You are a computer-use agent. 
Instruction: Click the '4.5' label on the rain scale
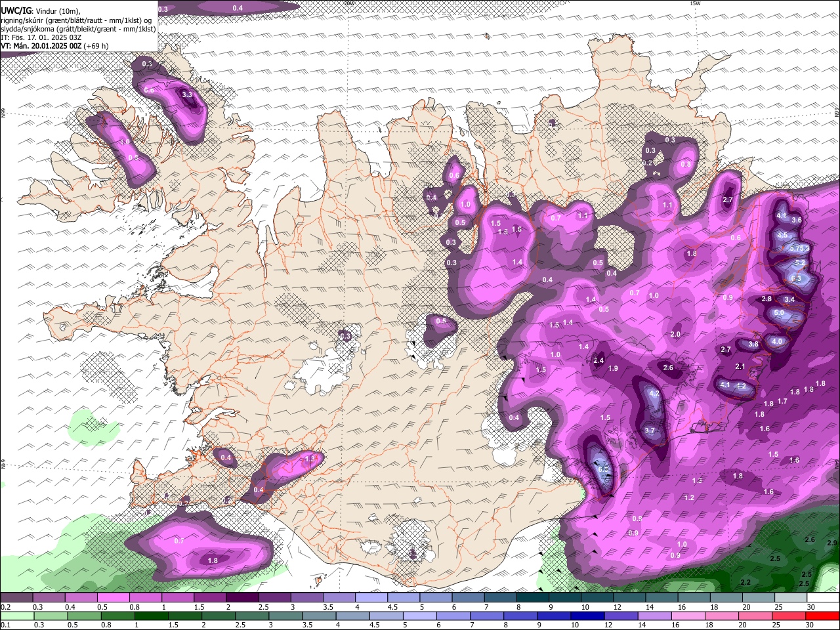(375, 625)
